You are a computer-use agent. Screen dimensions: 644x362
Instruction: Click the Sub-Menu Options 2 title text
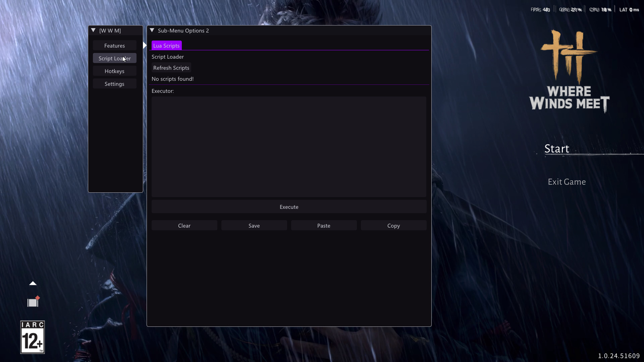pyautogui.click(x=183, y=31)
